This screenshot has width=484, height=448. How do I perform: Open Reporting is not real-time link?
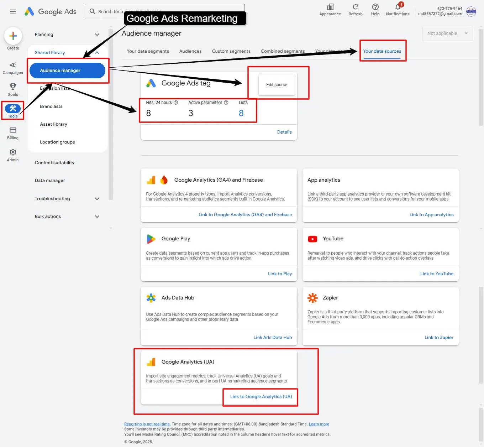click(x=147, y=424)
